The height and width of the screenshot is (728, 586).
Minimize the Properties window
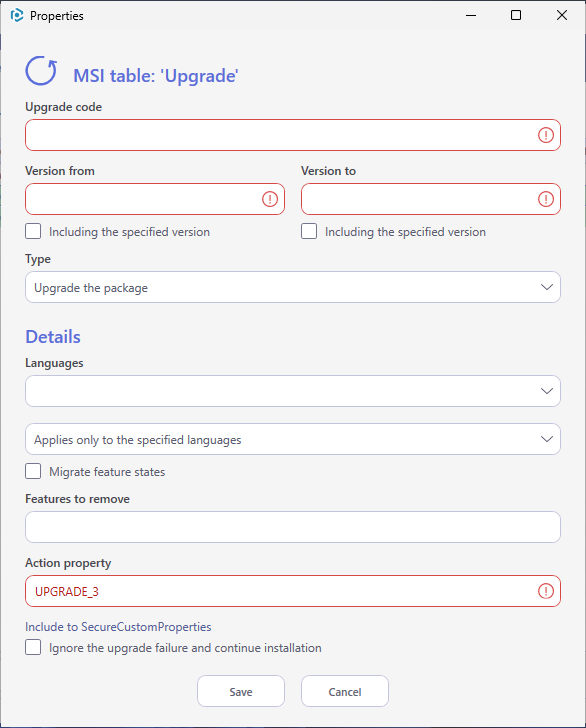coord(471,15)
